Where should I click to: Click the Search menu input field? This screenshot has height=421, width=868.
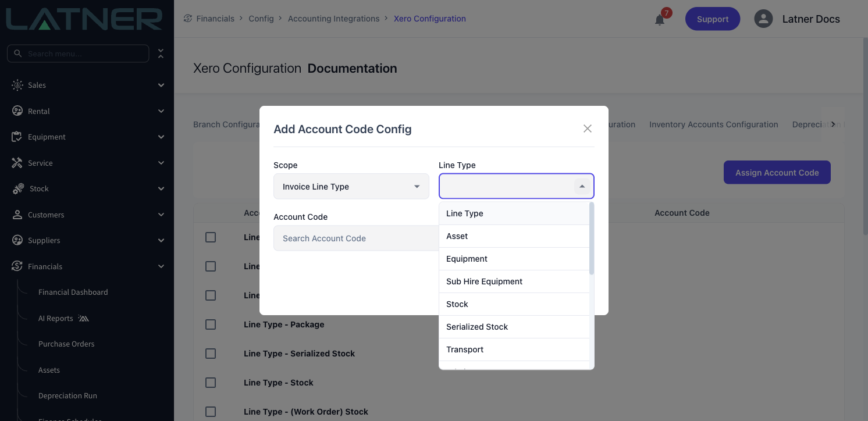click(78, 53)
